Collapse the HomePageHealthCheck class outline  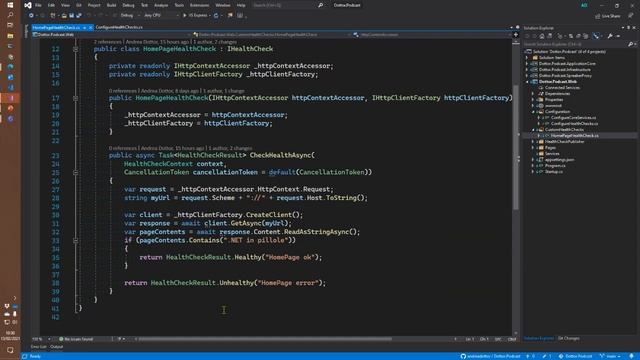pyautogui.click(x=76, y=49)
